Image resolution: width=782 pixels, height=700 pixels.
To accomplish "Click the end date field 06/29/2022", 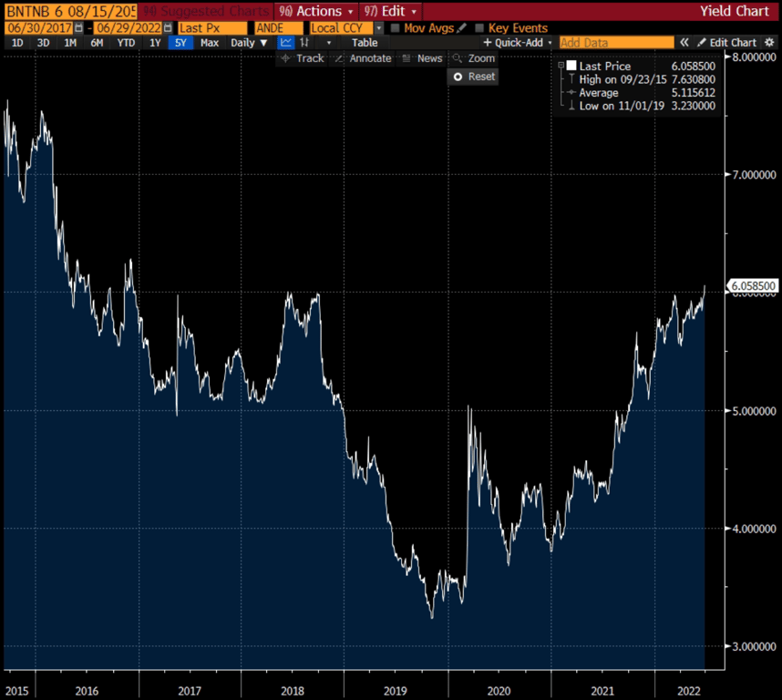I will pos(129,28).
